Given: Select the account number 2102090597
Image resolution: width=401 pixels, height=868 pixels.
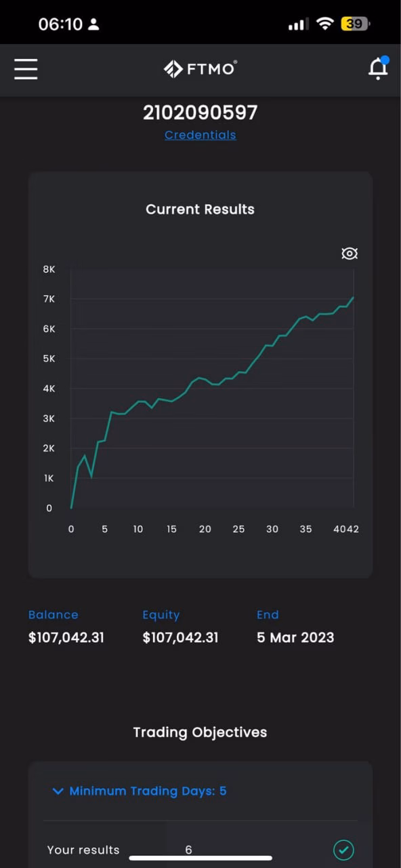Looking at the screenshot, I should 200,113.
